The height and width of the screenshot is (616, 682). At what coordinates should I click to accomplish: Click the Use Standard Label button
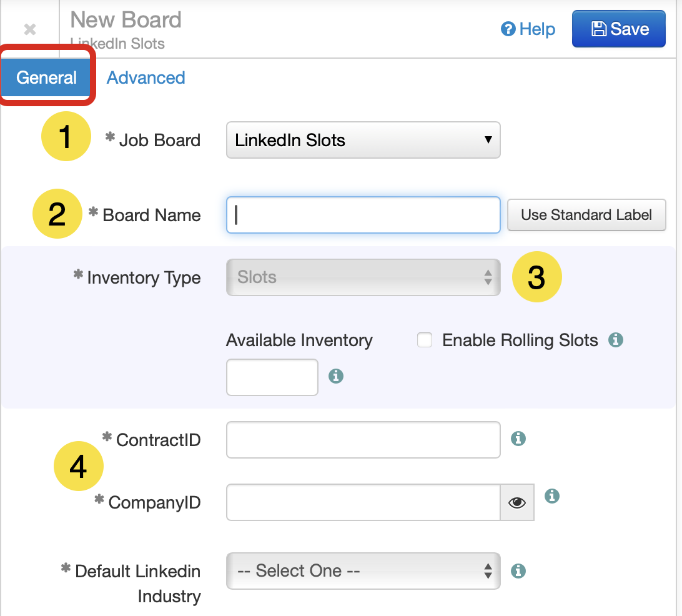click(586, 215)
